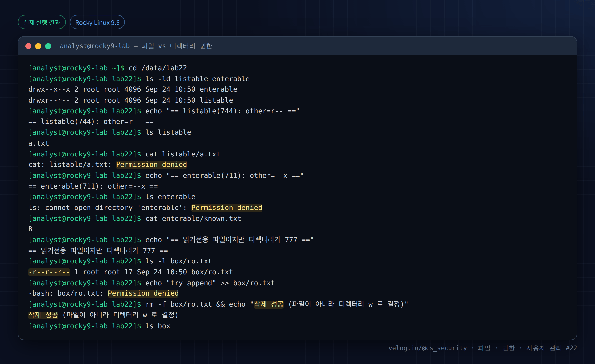Click 'Permission denied' on the '-bash: box/ro.txt' line
This screenshot has width=595, height=364.
143,293
